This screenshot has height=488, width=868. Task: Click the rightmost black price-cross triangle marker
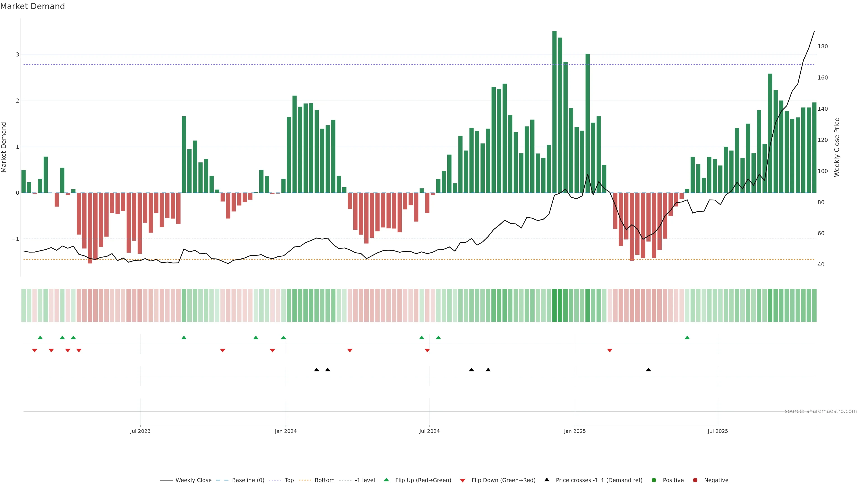click(648, 370)
